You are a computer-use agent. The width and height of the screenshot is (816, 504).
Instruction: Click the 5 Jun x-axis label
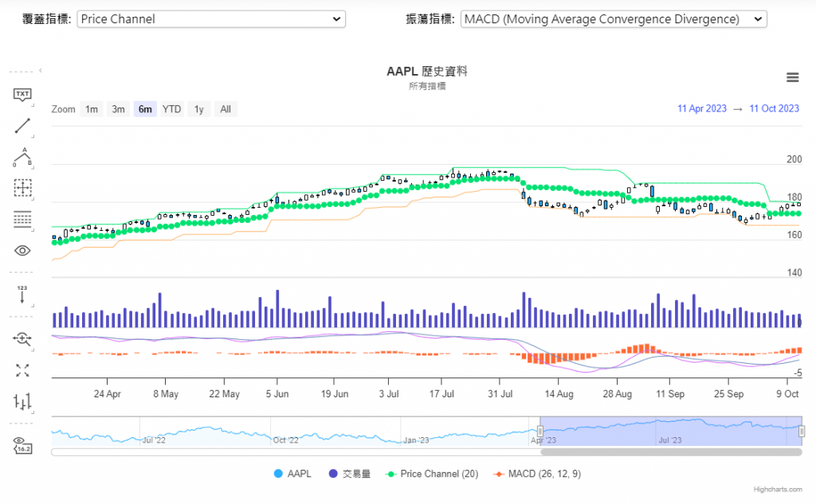(277, 394)
